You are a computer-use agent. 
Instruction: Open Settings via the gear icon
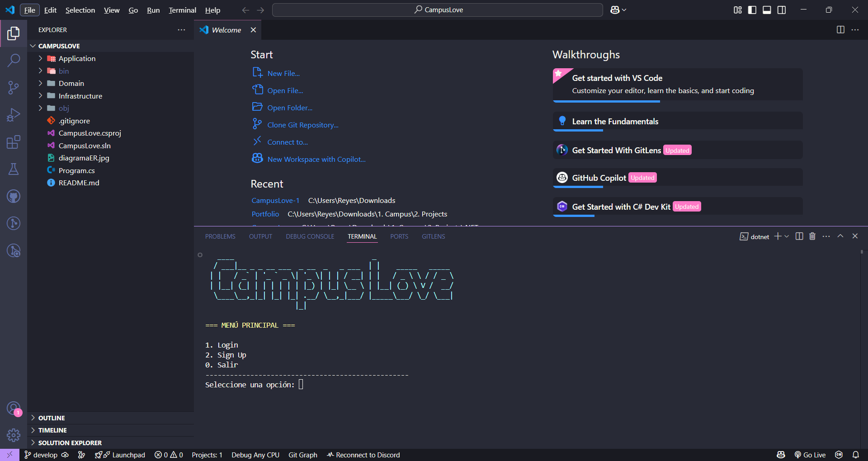(x=14, y=435)
